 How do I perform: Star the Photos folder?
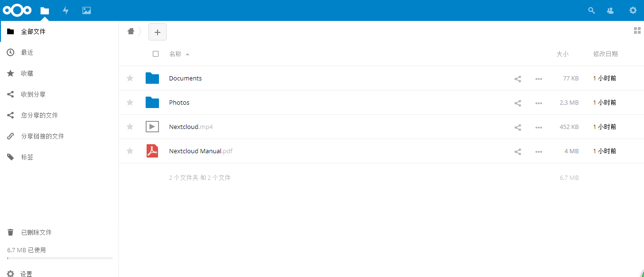click(x=129, y=102)
